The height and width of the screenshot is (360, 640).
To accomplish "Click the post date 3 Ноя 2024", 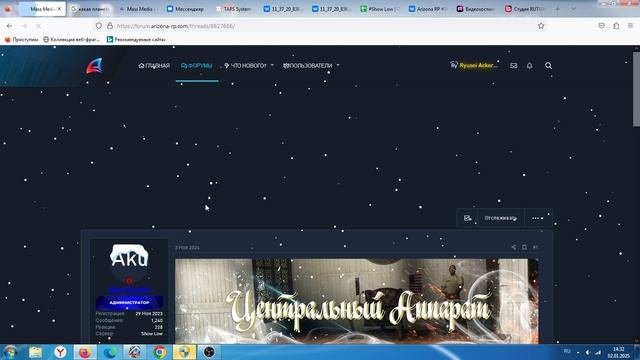I will (187, 248).
